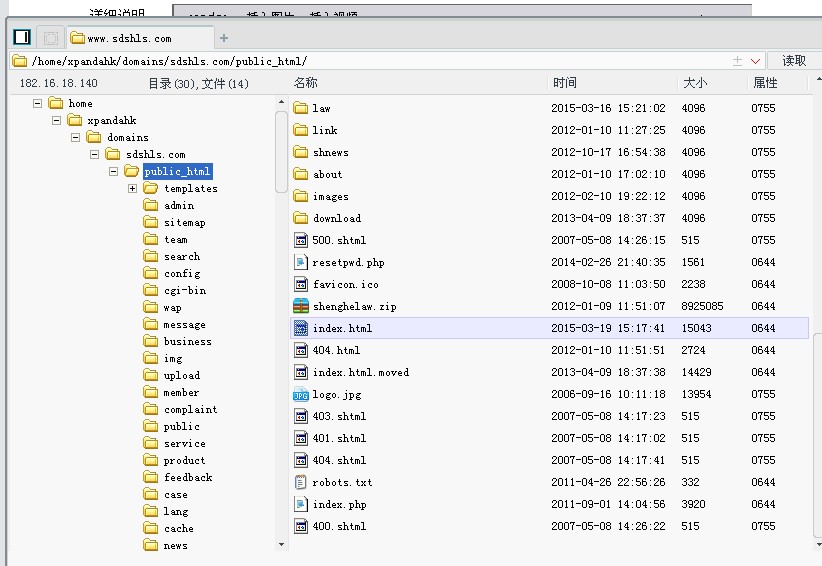This screenshot has height=566, width=822.
Task: Select the 400.shtml file name
Action: pos(339,526)
